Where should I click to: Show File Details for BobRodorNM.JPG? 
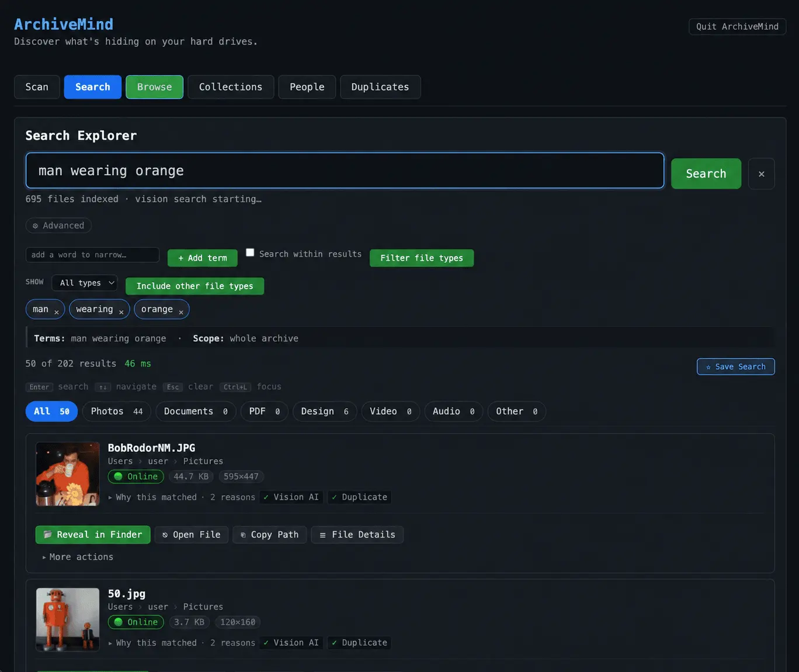357,535
